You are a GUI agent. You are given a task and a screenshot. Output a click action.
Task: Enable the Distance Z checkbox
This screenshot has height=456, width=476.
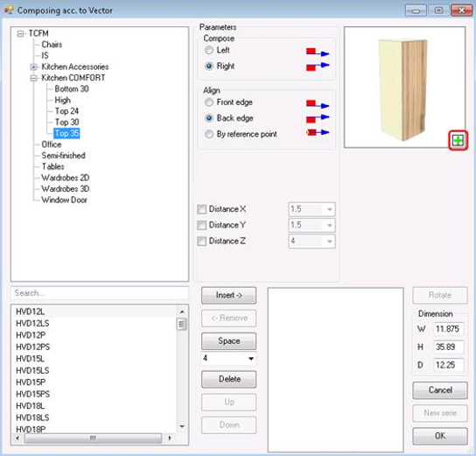201,241
